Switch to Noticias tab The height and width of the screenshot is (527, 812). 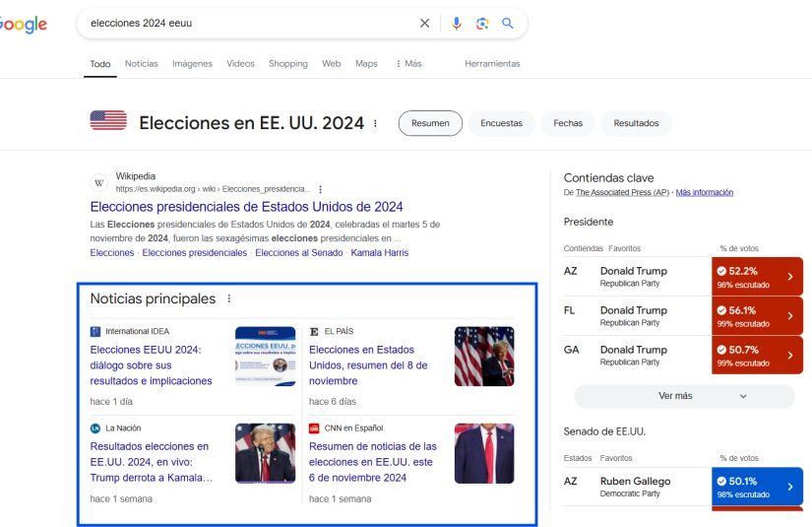click(x=142, y=64)
